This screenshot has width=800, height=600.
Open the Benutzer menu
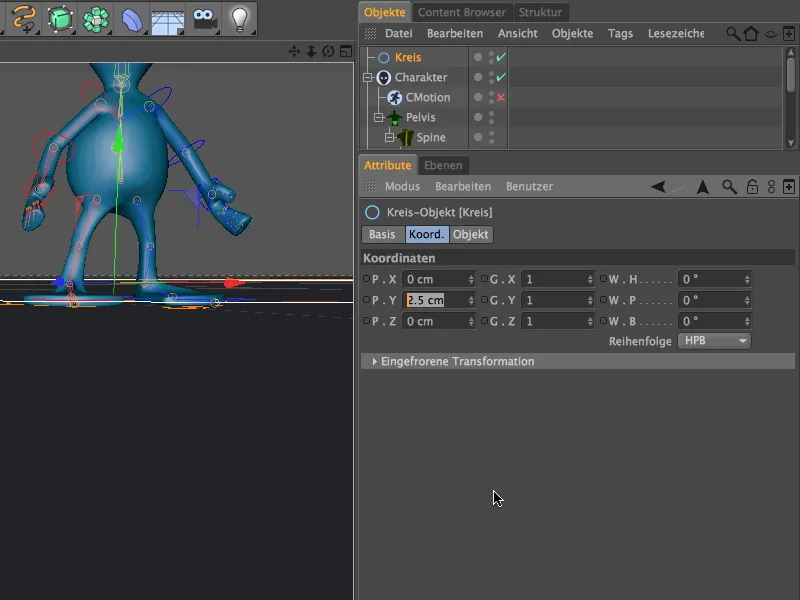point(530,186)
